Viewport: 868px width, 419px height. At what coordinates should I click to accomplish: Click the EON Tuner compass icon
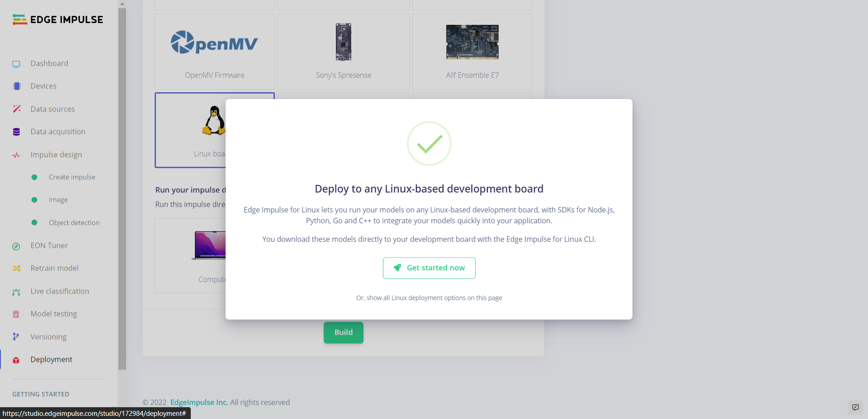tap(16, 246)
